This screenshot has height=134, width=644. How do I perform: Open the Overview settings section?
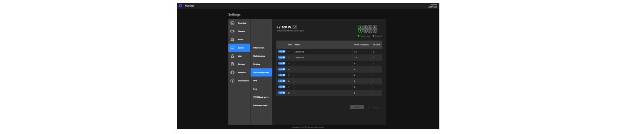pos(239,23)
